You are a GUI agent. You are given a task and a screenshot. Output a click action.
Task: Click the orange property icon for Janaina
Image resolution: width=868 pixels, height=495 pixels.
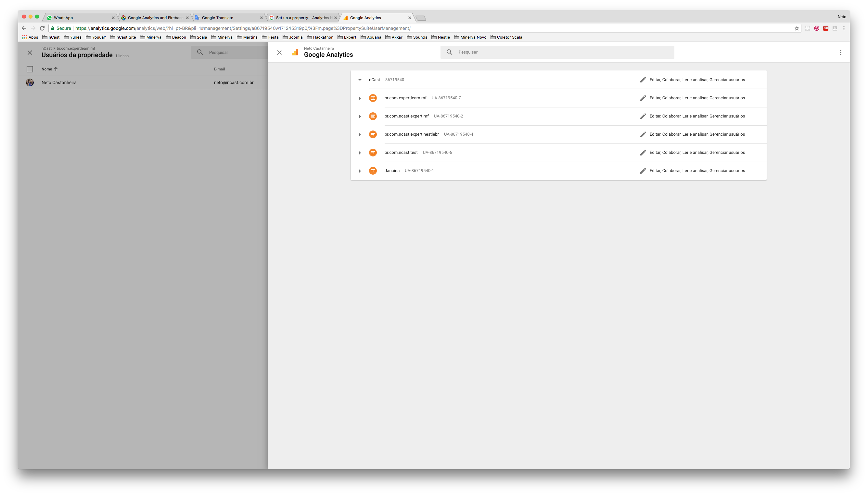pos(373,171)
